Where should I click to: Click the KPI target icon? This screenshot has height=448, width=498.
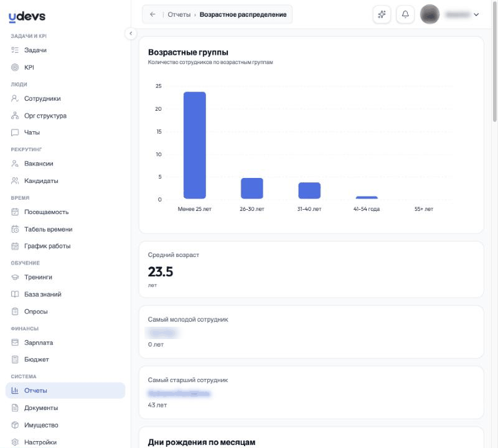15,67
